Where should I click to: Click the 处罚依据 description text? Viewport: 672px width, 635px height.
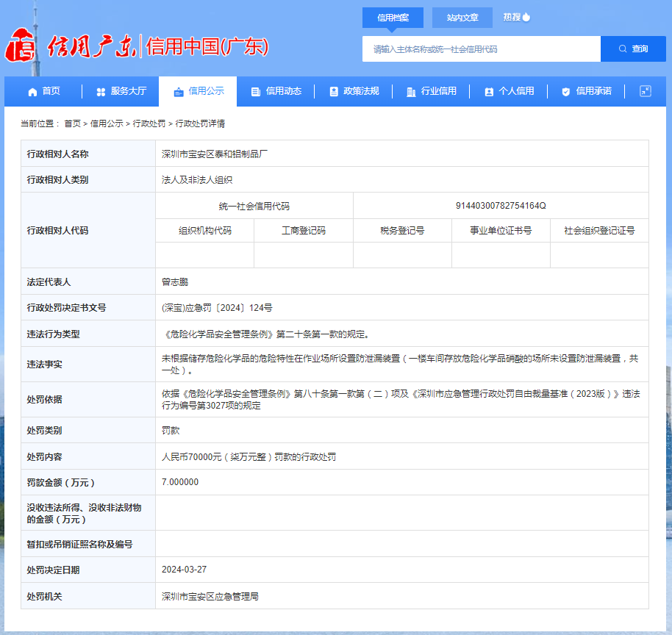(x=401, y=399)
